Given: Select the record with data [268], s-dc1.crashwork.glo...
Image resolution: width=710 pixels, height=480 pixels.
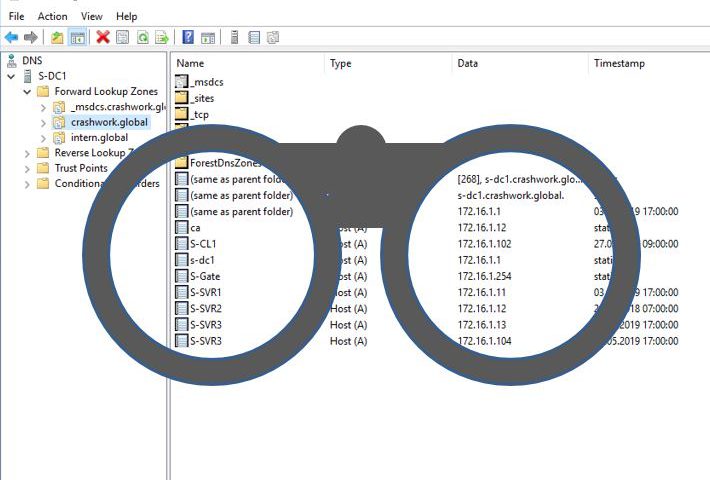Looking at the screenshot, I should tap(238, 179).
